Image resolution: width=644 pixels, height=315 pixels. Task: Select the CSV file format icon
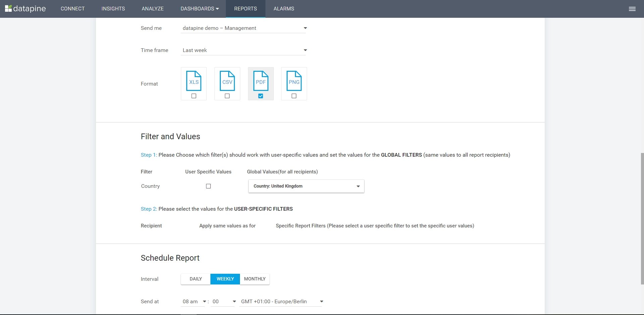227,81
